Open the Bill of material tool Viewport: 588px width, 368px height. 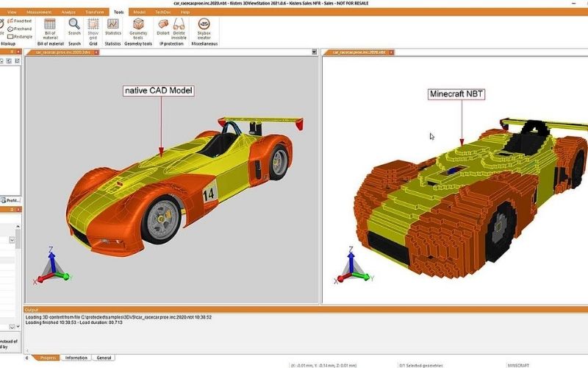[50, 29]
